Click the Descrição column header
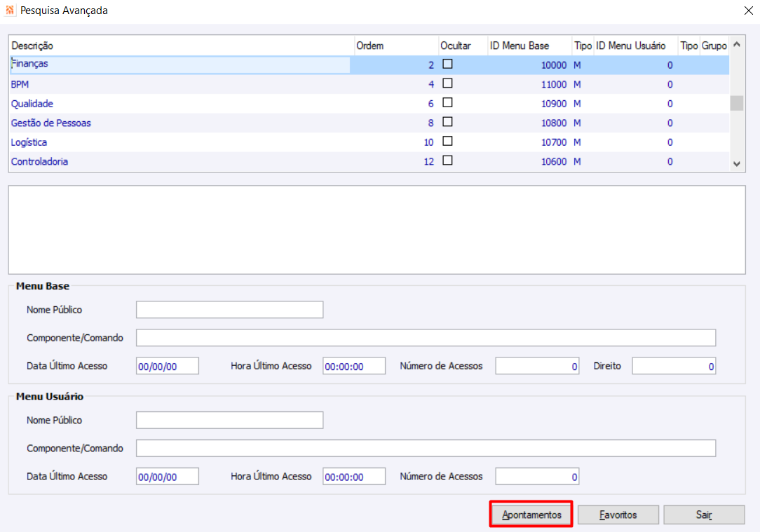The image size is (760, 532). click(x=182, y=46)
